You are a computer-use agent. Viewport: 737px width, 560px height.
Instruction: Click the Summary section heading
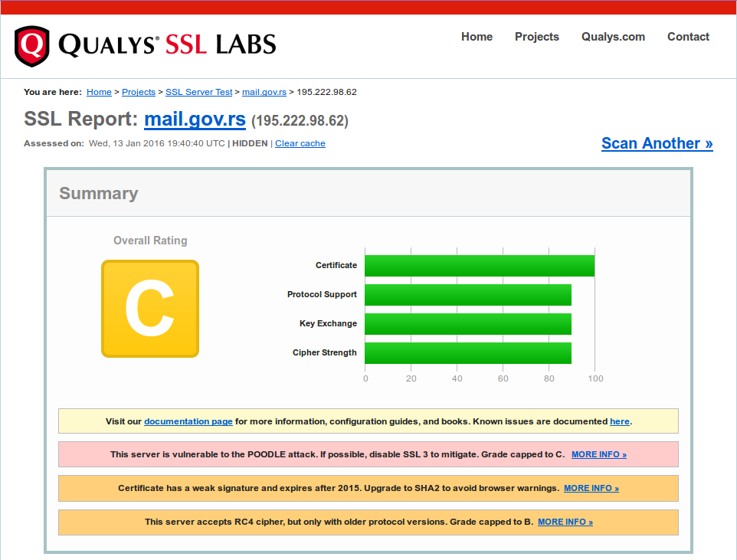[x=99, y=193]
